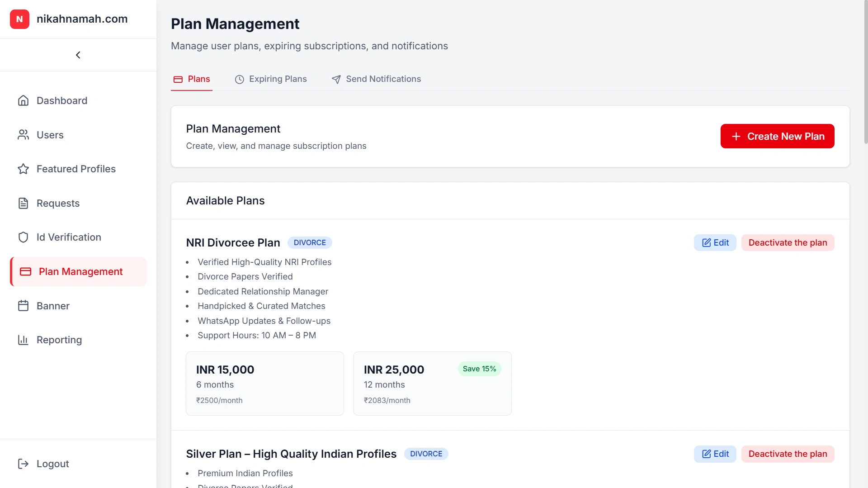
Task: Click the Banner calendar icon
Action: coord(23,305)
